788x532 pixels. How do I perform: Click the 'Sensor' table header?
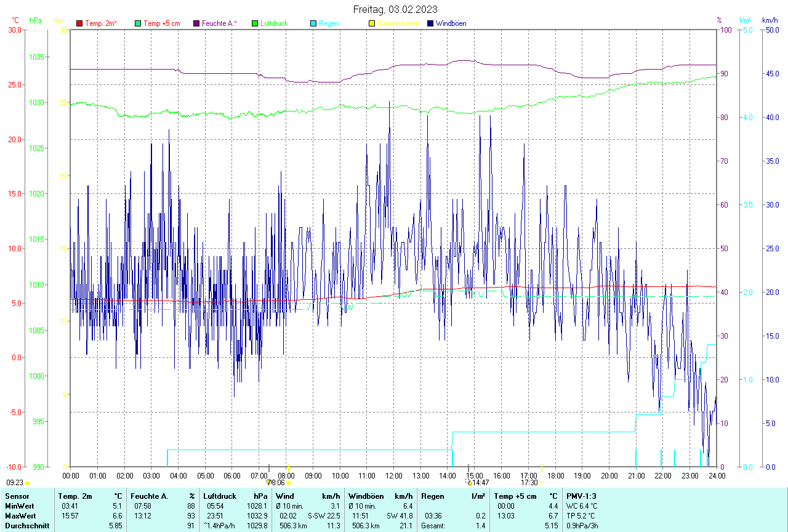point(17,496)
